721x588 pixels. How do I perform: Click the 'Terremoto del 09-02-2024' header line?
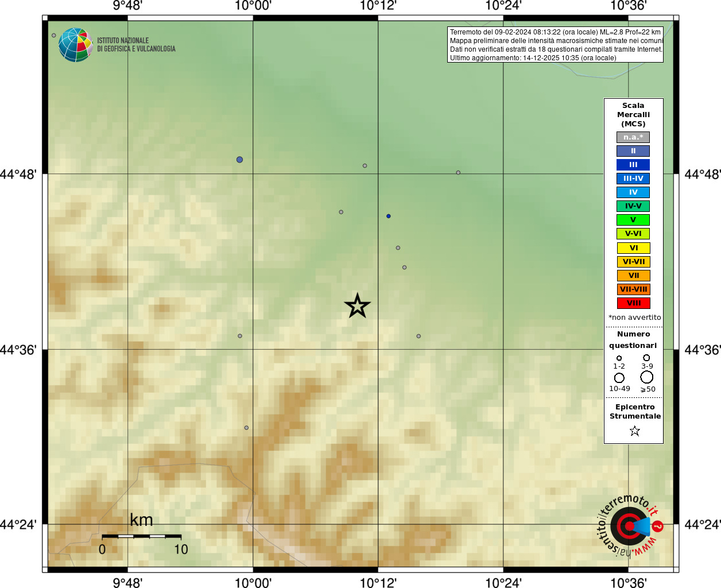[555, 32]
